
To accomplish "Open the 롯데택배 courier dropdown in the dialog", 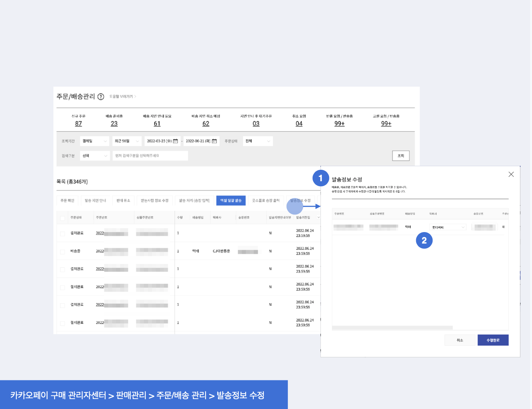I will point(448,227).
